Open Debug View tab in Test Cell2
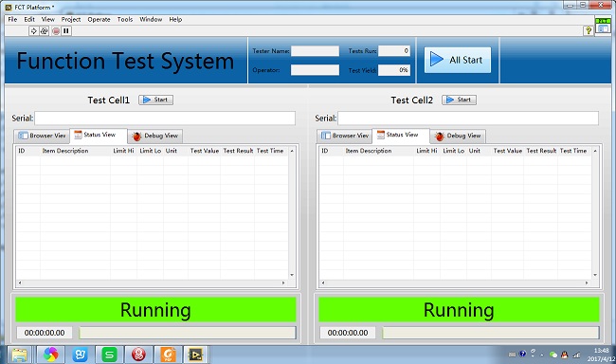This screenshot has height=364, width=616. (x=458, y=136)
